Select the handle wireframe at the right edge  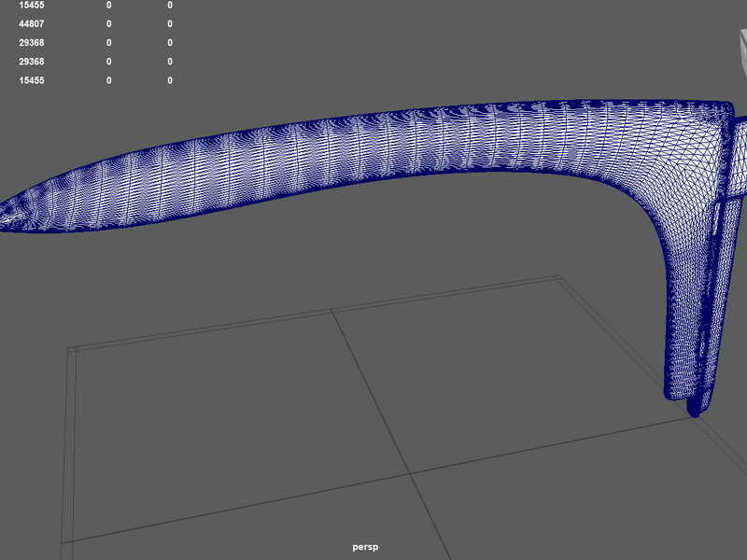[x=740, y=157]
